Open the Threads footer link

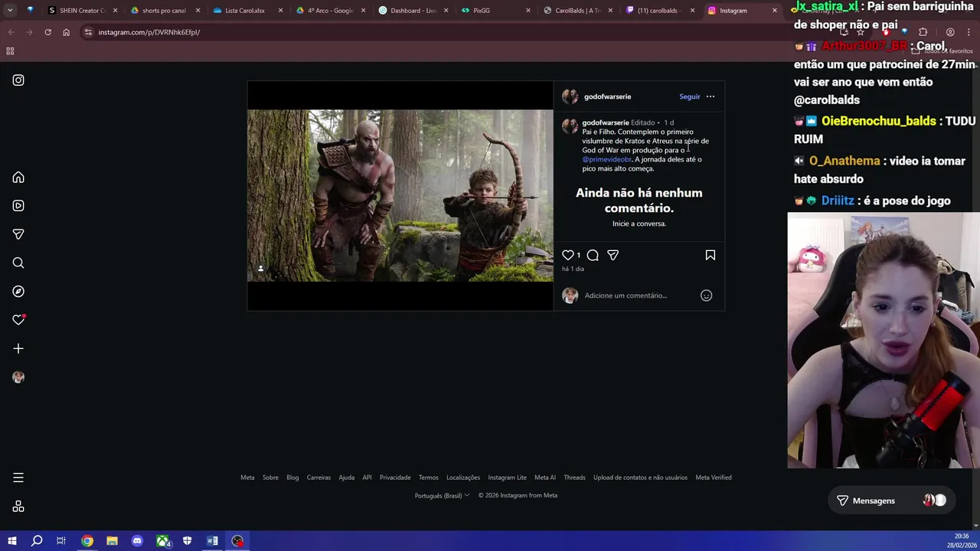tap(574, 478)
